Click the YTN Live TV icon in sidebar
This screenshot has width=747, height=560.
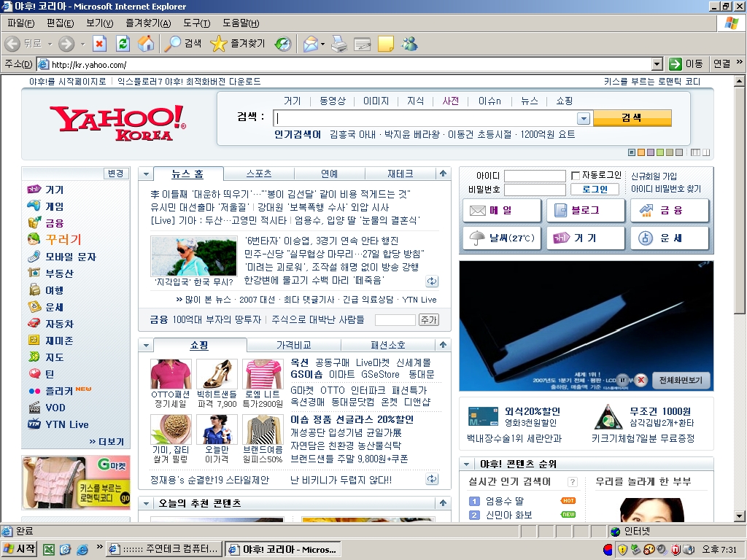pyautogui.click(x=34, y=424)
